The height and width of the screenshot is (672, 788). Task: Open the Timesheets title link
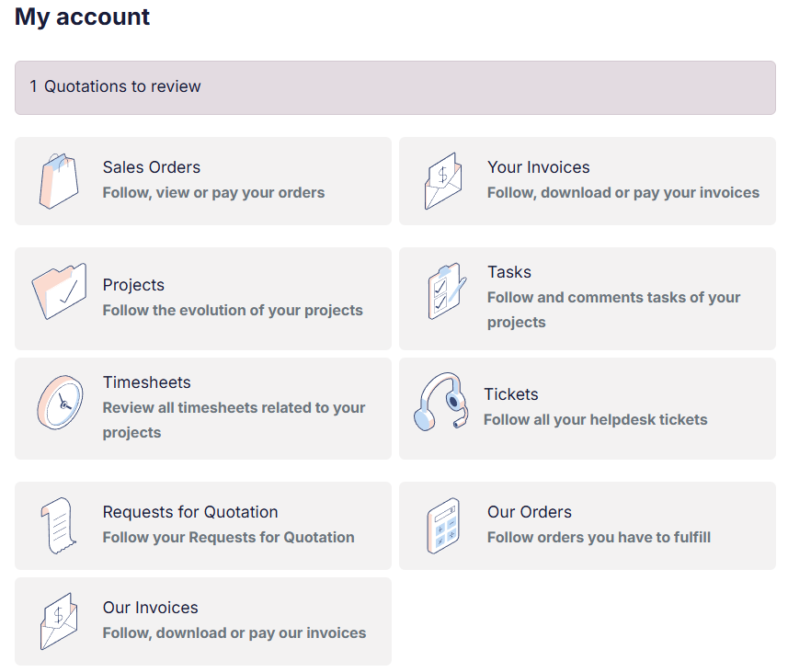[x=147, y=382]
